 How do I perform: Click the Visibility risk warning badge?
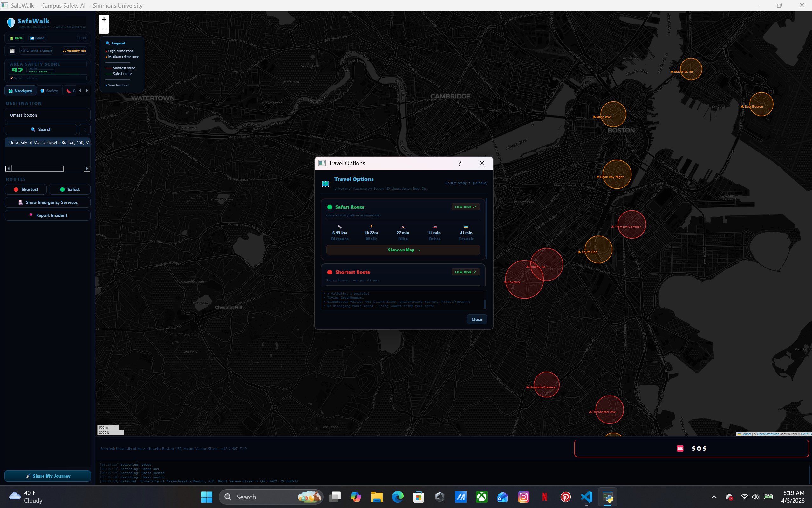tap(75, 51)
